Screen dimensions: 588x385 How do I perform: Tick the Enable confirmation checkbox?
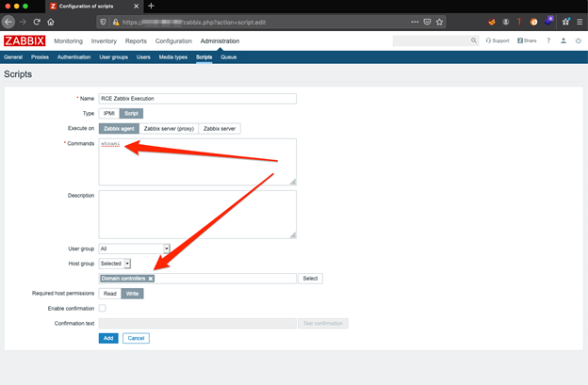[102, 308]
